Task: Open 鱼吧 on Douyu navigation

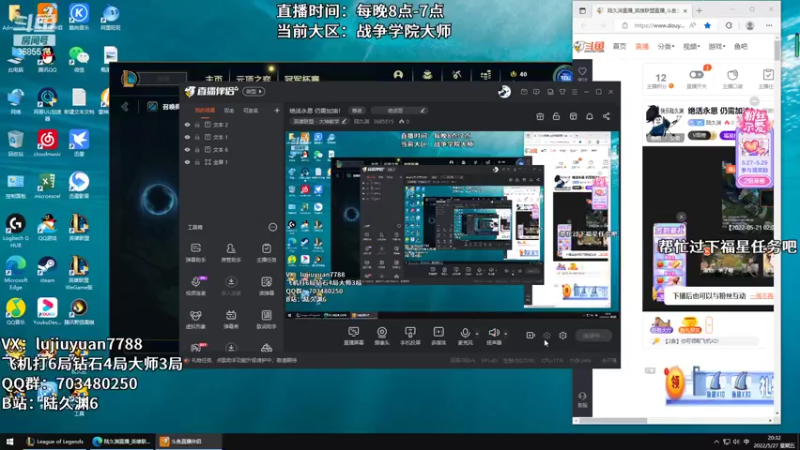Action: coord(741,46)
